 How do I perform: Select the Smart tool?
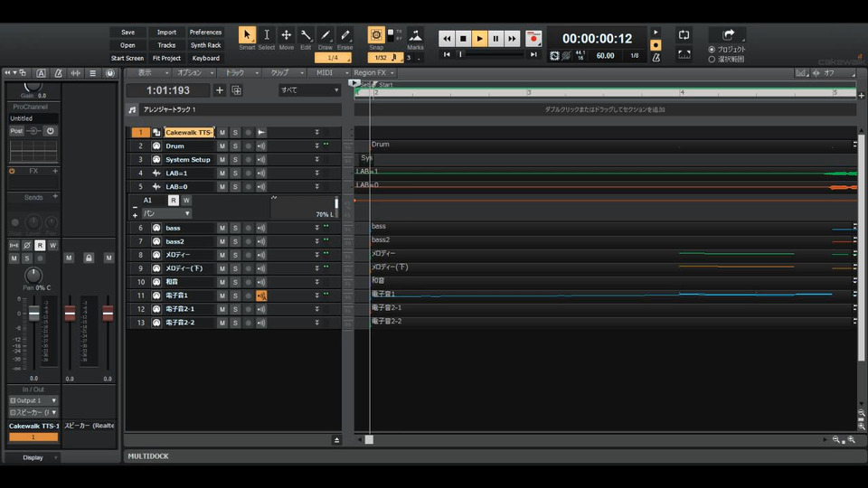coord(247,36)
